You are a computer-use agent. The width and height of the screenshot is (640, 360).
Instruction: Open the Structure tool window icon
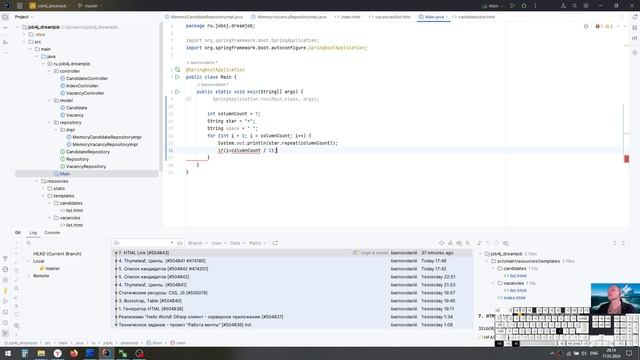pyautogui.click(x=5, y=42)
